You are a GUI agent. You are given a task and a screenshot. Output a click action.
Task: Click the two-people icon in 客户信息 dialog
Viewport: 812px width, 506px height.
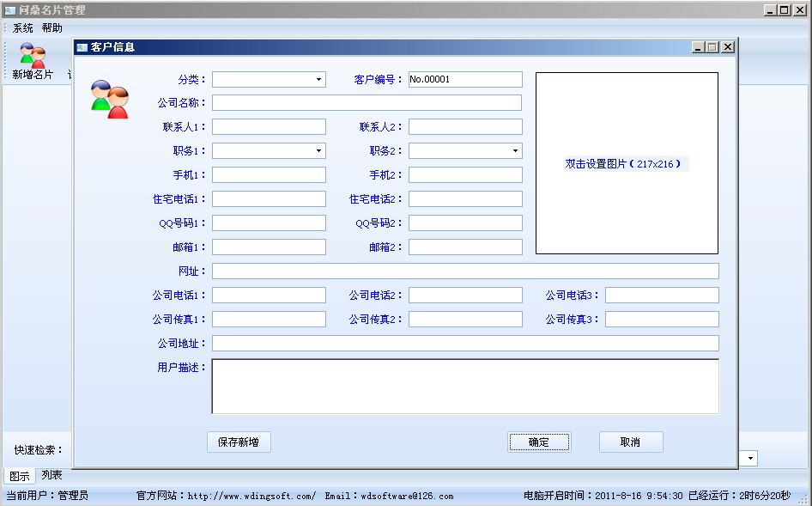[109, 99]
